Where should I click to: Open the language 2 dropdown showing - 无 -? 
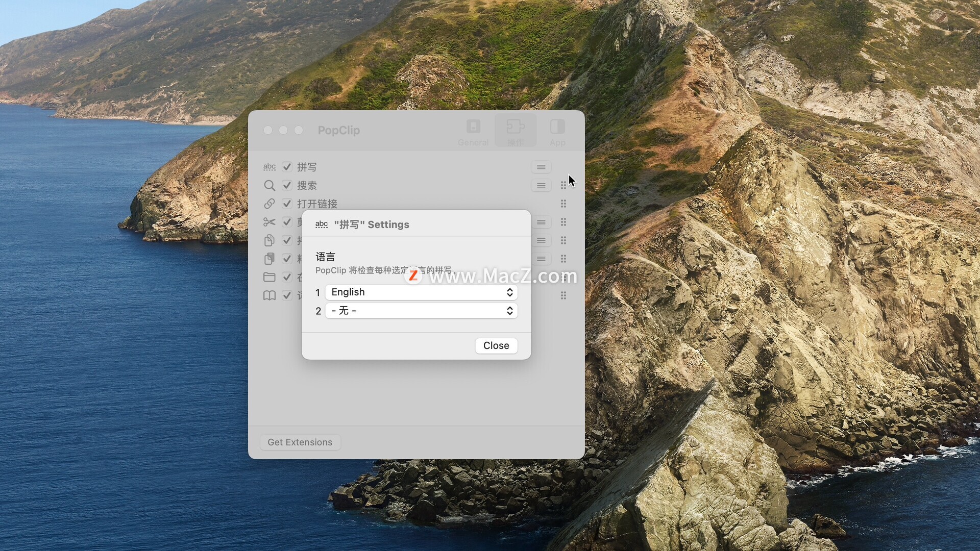422,311
